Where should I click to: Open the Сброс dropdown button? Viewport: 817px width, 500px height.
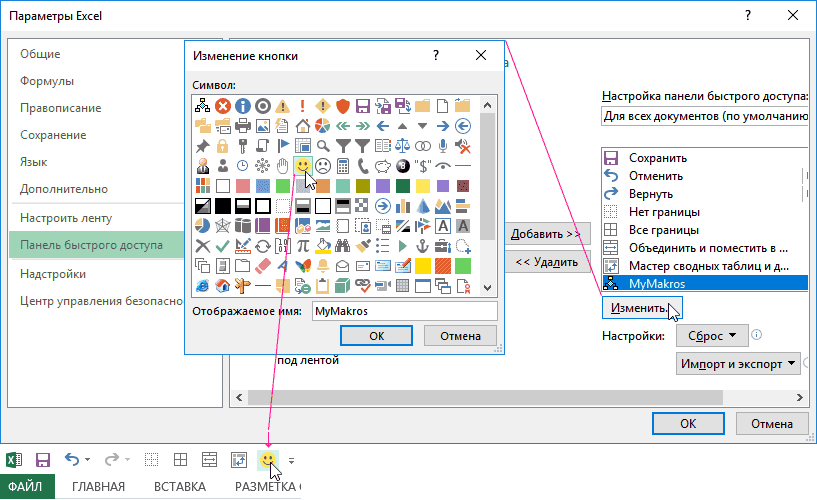(712, 336)
